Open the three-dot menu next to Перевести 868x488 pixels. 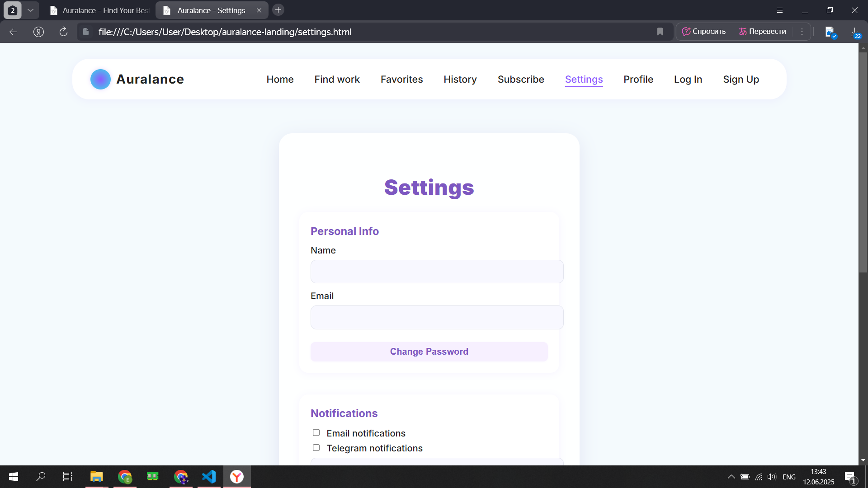click(x=802, y=32)
